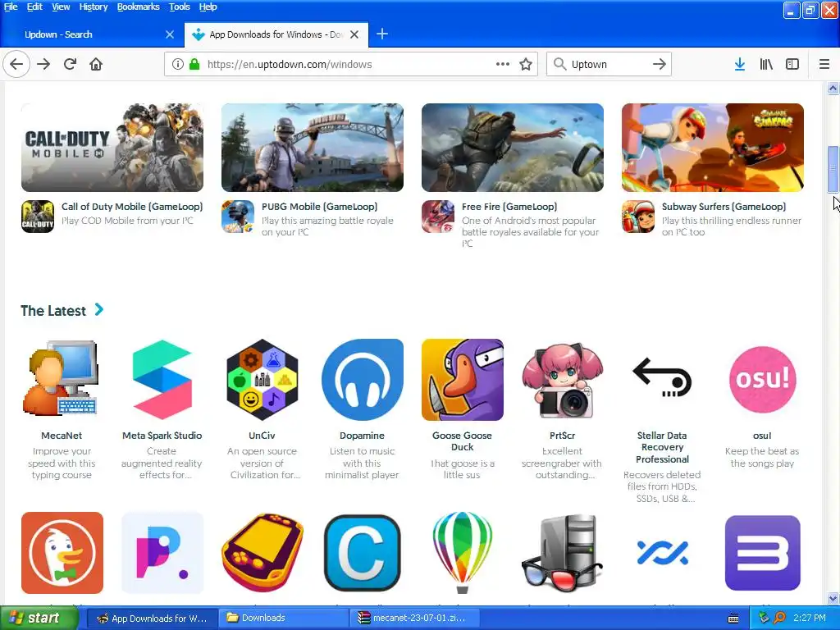The height and width of the screenshot is (630, 840).
Task: Bookmark this page with the star
Action: 526,64
